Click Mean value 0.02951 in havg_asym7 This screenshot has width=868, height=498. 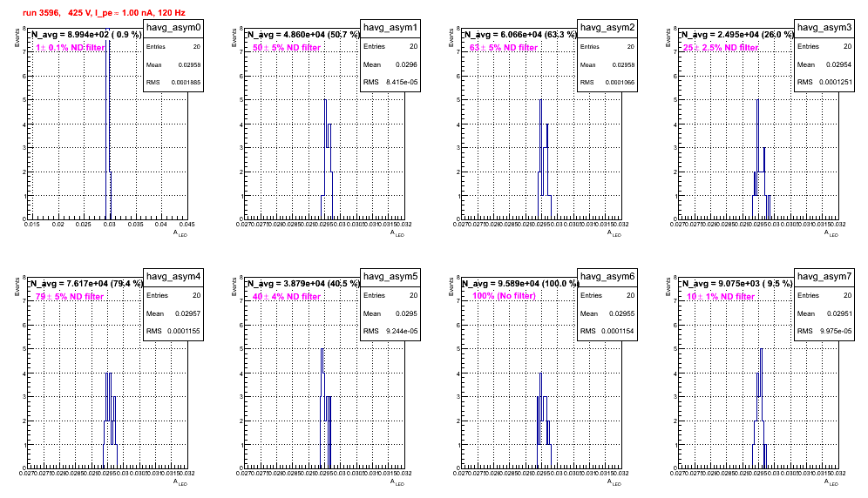[x=838, y=313]
